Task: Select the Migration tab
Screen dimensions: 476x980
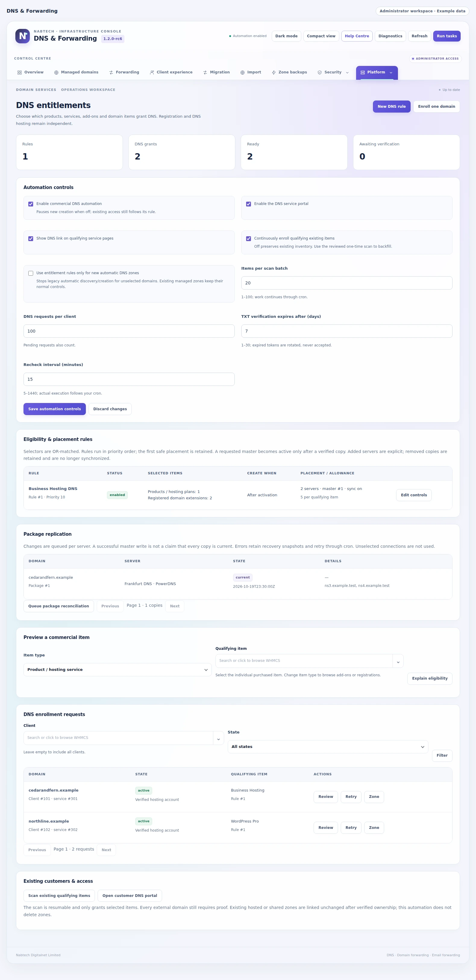Action: (x=216, y=72)
